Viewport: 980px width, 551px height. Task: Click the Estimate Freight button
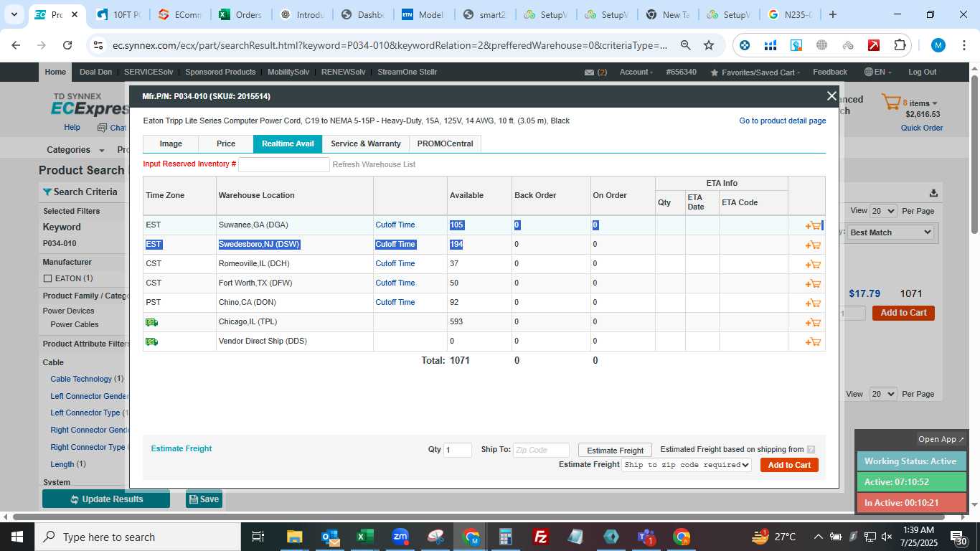(x=616, y=451)
